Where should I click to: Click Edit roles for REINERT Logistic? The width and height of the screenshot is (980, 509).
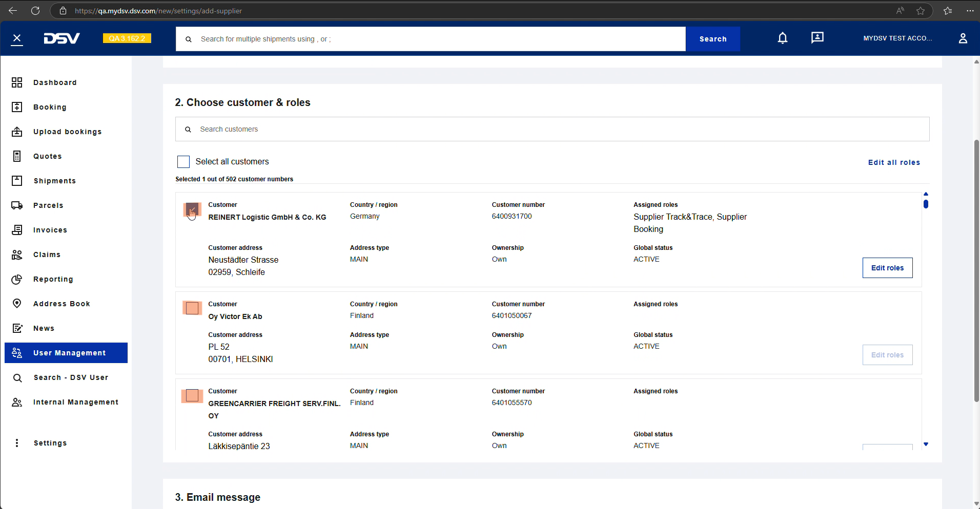(x=887, y=268)
